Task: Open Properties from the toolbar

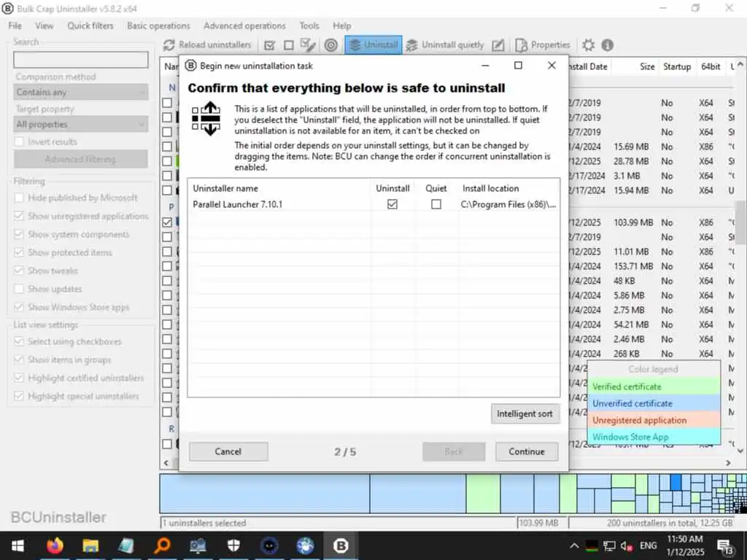Action: (x=542, y=44)
